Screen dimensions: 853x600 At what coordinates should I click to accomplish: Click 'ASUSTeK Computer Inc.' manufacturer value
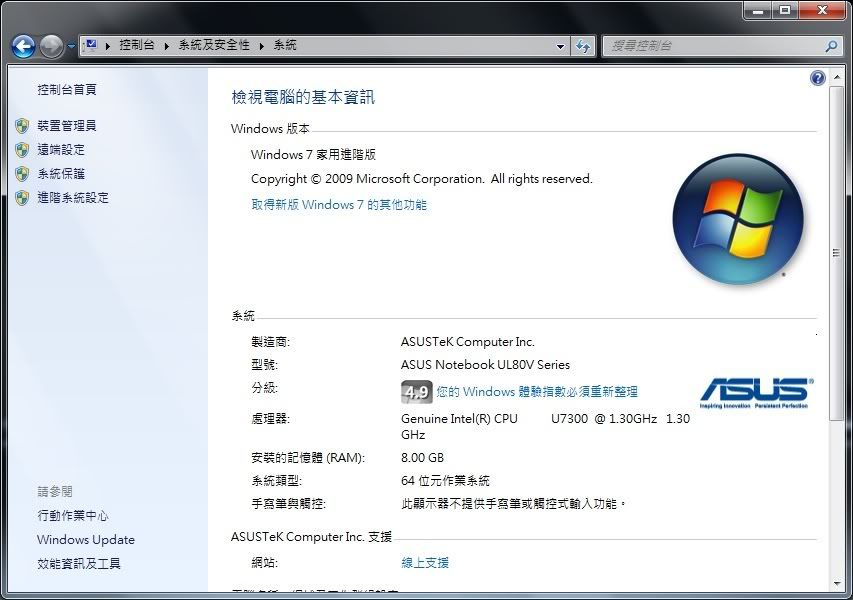(468, 342)
